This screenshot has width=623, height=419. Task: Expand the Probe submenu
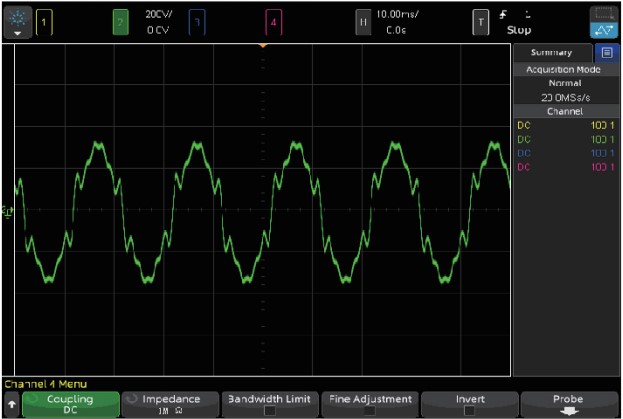(568, 403)
